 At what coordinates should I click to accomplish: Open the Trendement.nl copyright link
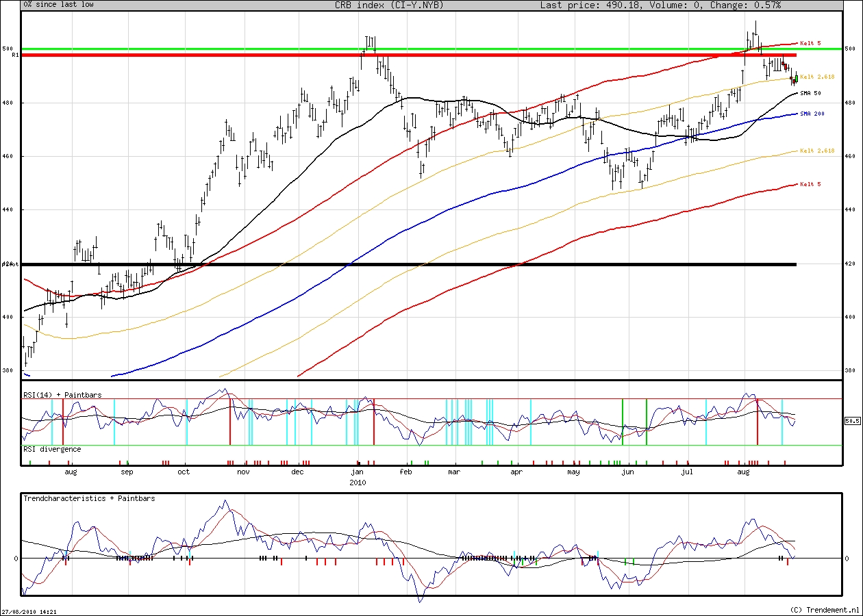(x=823, y=609)
